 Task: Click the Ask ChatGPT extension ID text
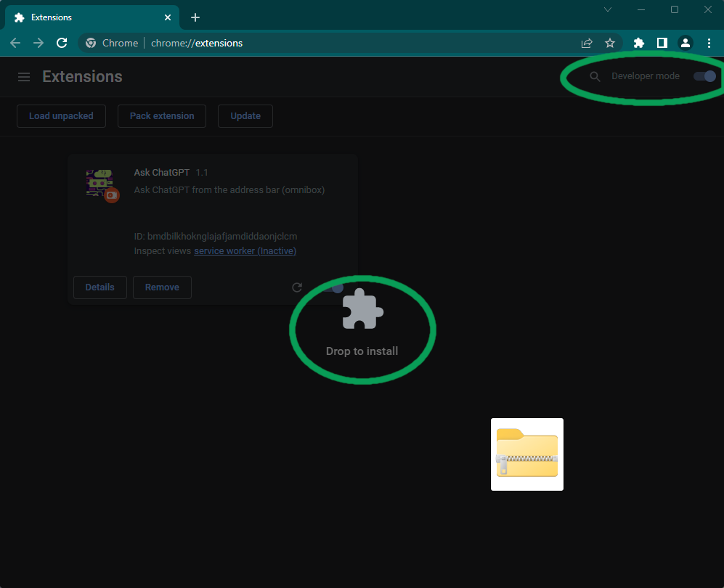pos(216,237)
